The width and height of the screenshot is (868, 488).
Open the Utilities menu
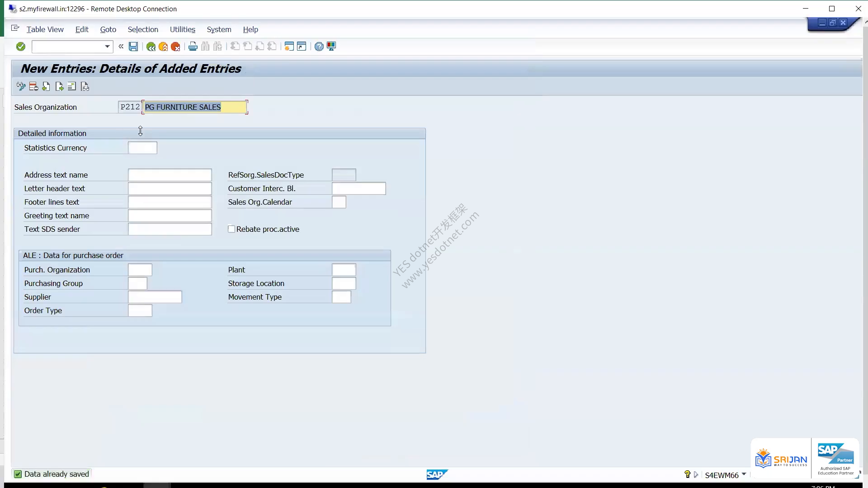[183, 29]
